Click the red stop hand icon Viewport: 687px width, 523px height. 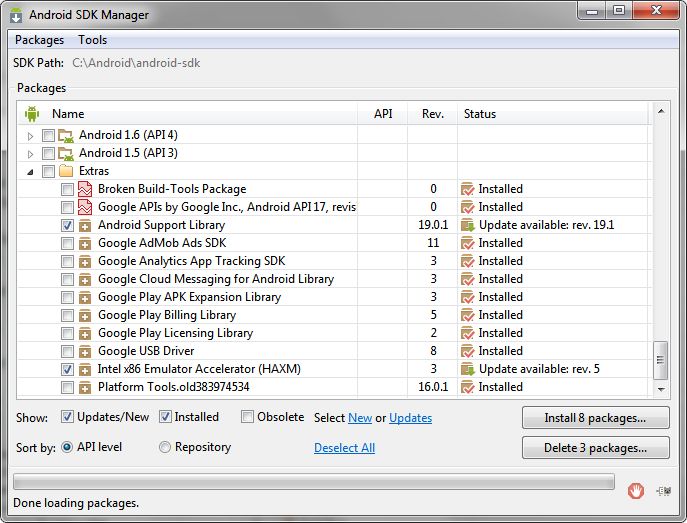pos(636,491)
